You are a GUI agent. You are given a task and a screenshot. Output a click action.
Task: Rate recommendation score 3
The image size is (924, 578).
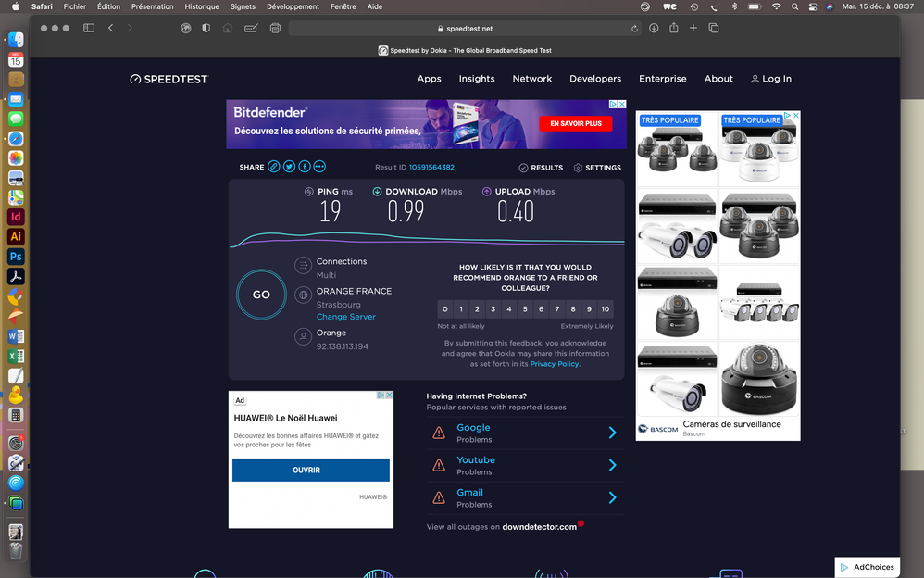pyautogui.click(x=493, y=309)
